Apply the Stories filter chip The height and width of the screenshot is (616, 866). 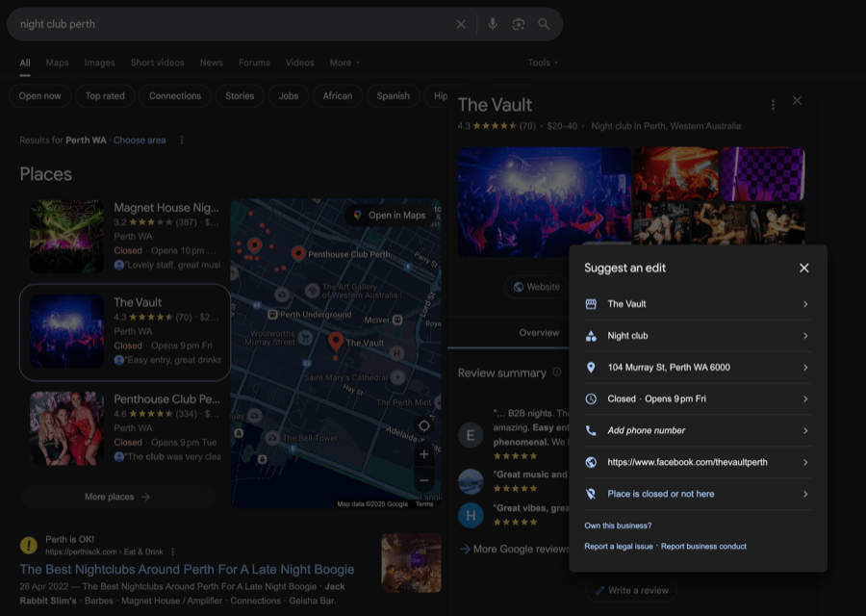pyautogui.click(x=240, y=96)
